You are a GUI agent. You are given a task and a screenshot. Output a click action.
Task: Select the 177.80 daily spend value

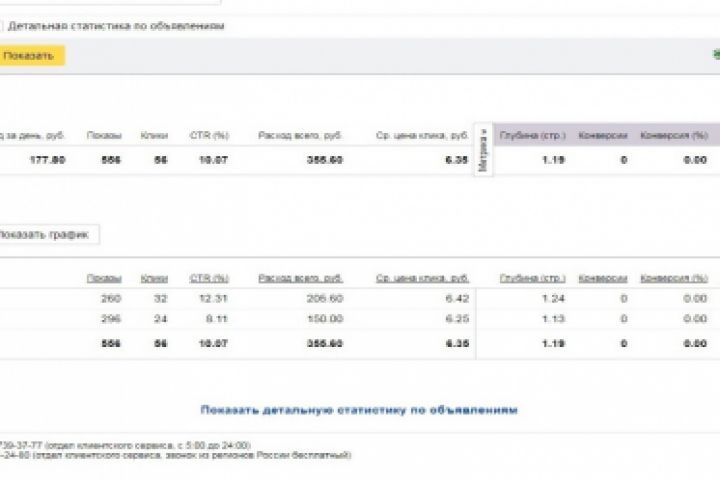coord(48,160)
